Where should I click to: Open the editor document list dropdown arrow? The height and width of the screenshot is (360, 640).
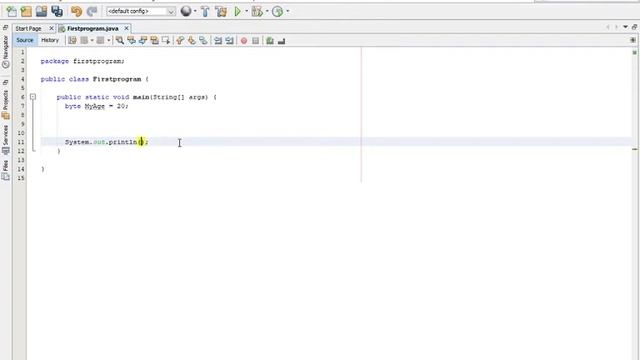pos(625,27)
